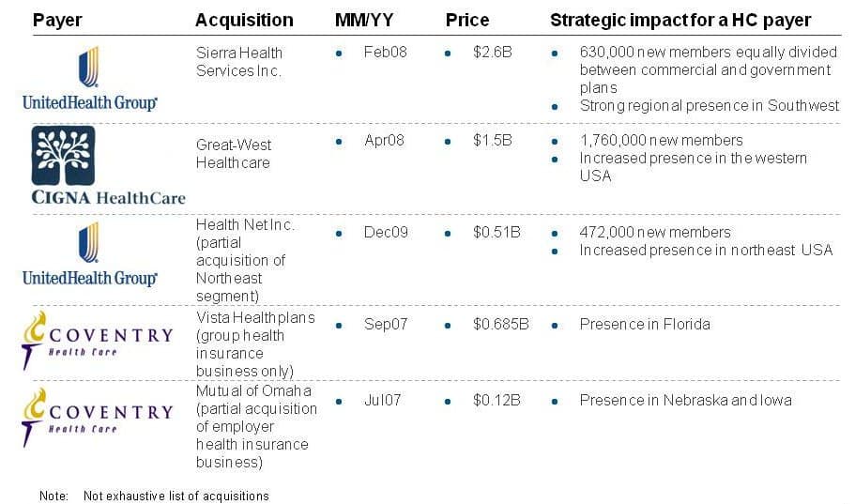The image size is (855, 504).
Task: Click the $2.6B price value
Action: click(x=493, y=53)
